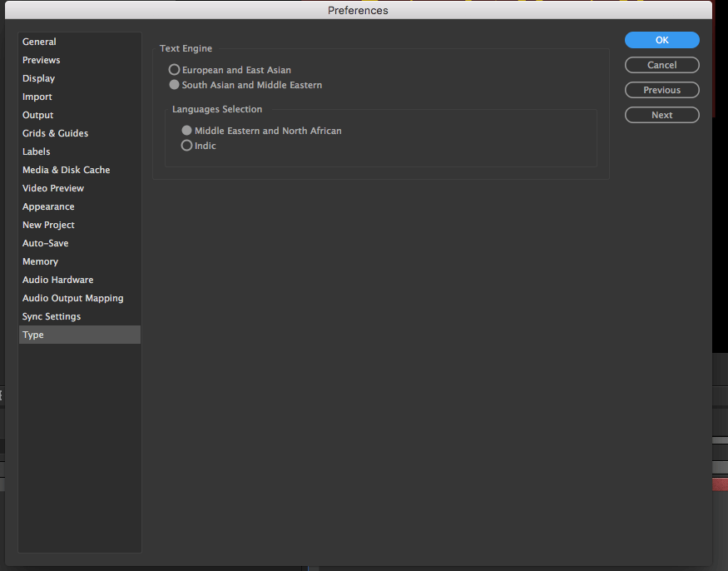Switch to Output preferences
The height and width of the screenshot is (571, 728).
(80, 115)
